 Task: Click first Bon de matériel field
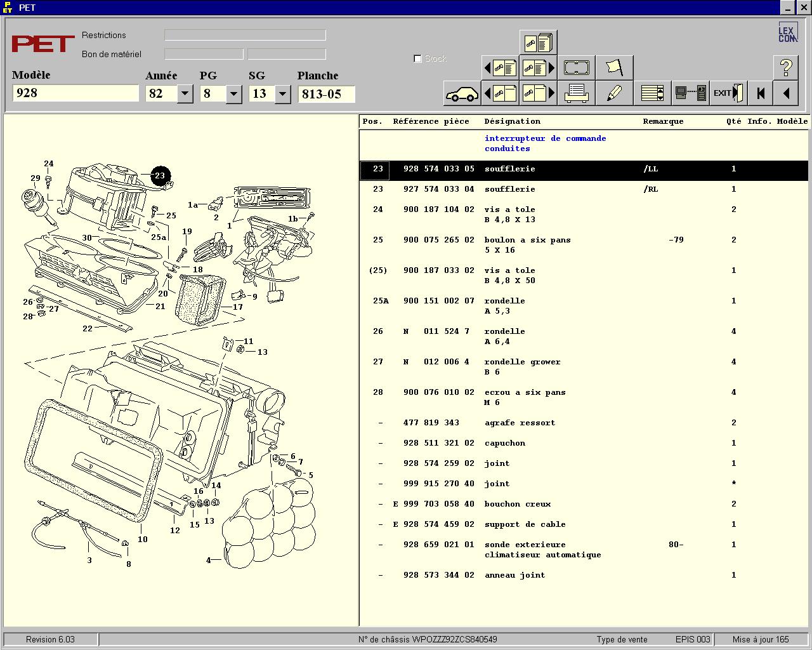(x=204, y=54)
